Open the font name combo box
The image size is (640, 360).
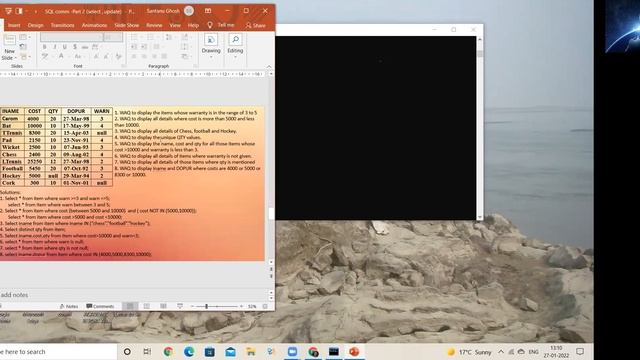pyautogui.click(x=71, y=37)
